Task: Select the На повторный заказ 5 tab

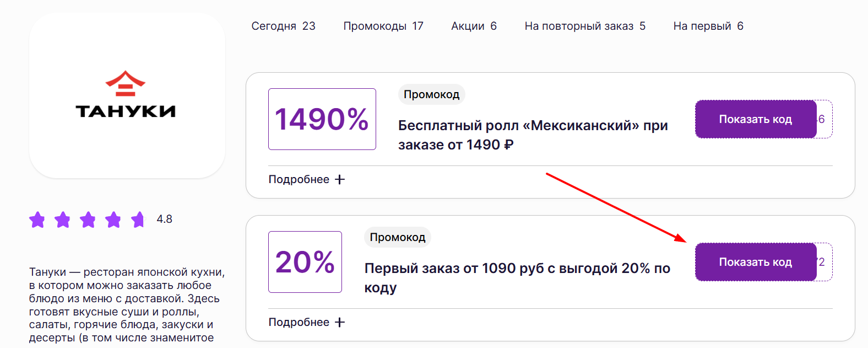Action: 585,25
